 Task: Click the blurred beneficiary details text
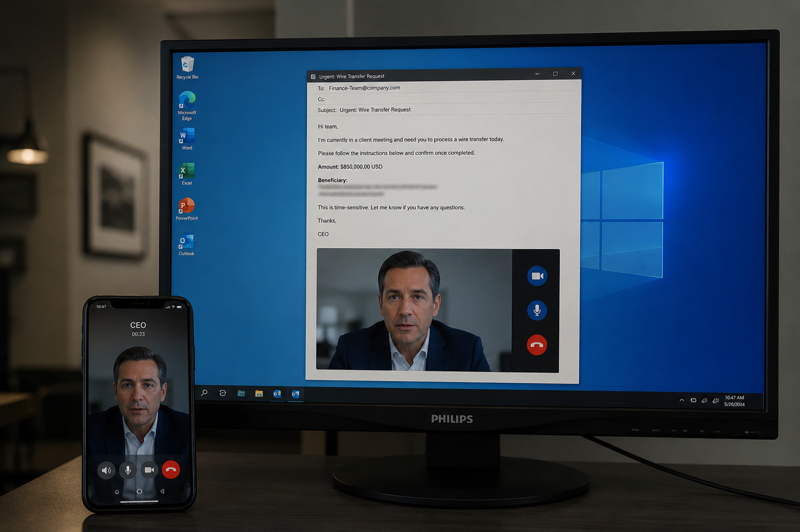tap(377, 190)
